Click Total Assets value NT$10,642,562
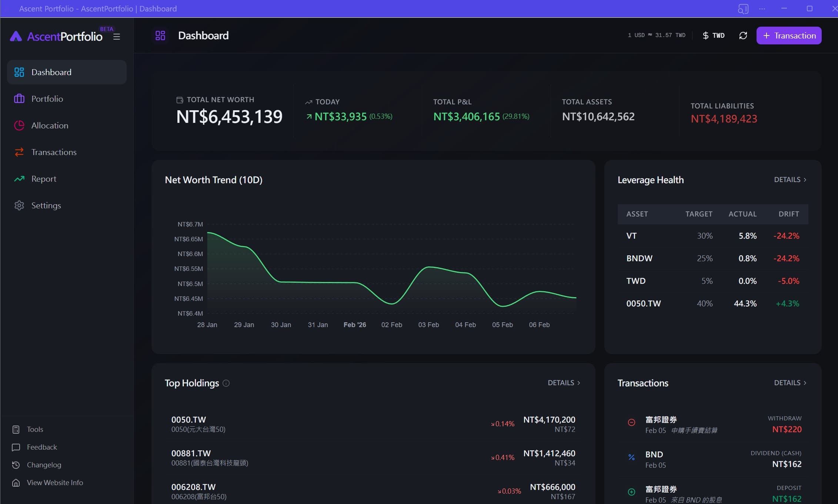The width and height of the screenshot is (838, 504). [x=598, y=117]
